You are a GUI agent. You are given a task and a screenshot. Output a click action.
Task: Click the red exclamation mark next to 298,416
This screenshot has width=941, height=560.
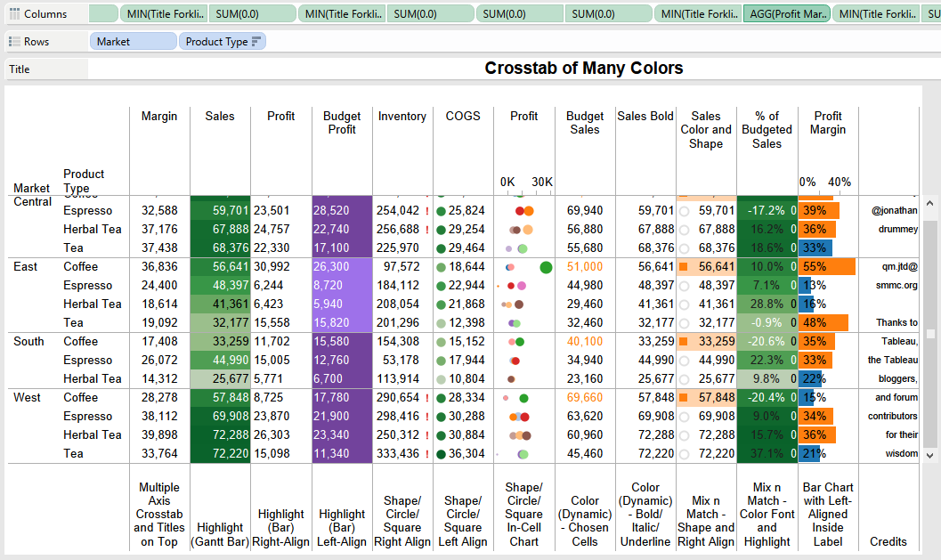coord(427,416)
